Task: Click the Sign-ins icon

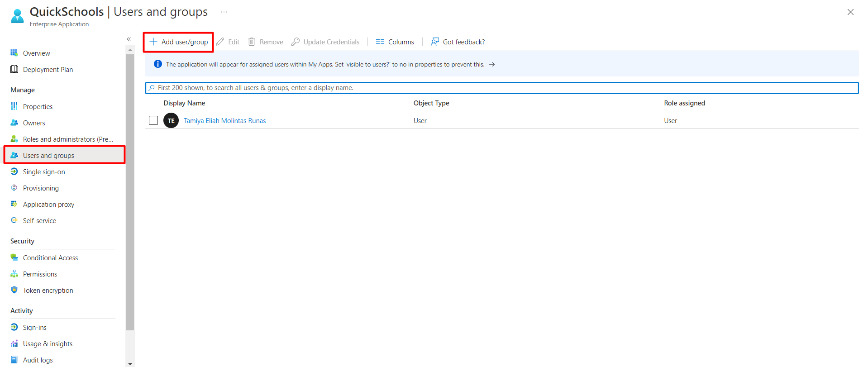Action: 14,327
